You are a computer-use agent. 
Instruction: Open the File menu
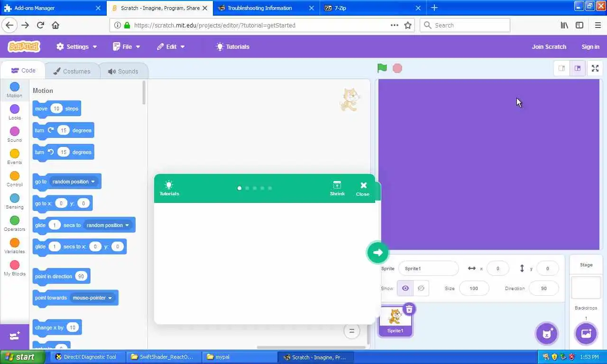[127, 46]
